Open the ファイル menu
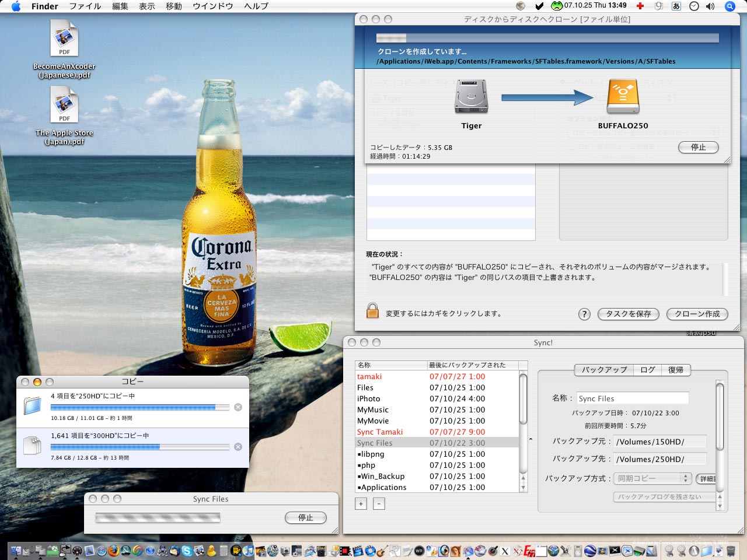Image resolution: width=747 pixels, height=560 pixels. (x=85, y=6)
